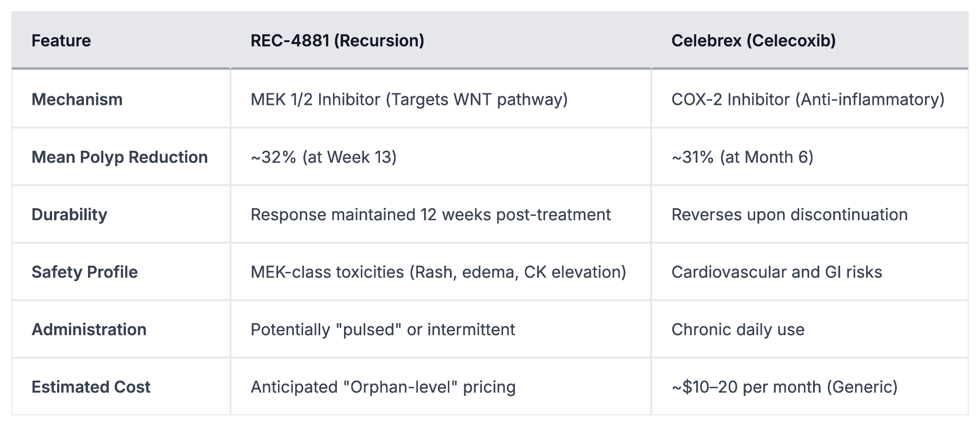Image resolution: width=980 pixels, height=427 pixels.
Task: Click the Reverses upon discontinuation cell
Action: [x=790, y=214]
